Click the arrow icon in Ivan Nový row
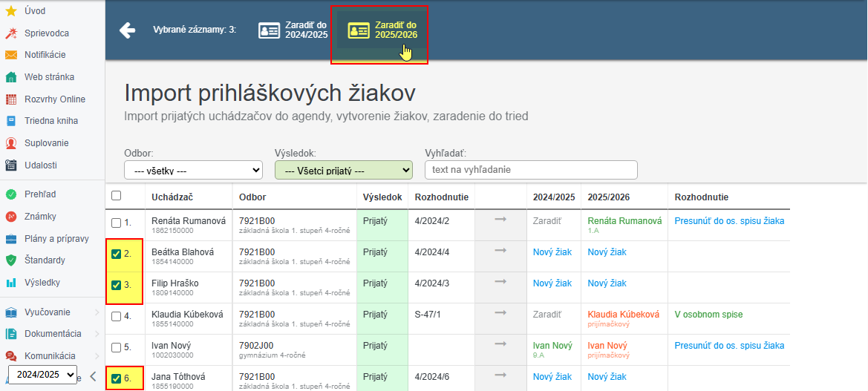 click(500, 344)
